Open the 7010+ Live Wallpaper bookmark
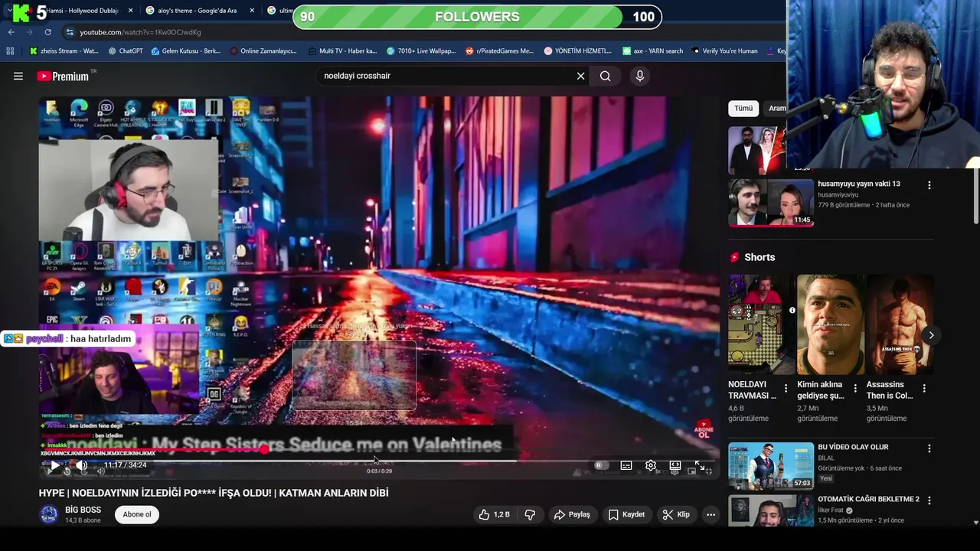980x551 pixels. tap(421, 51)
